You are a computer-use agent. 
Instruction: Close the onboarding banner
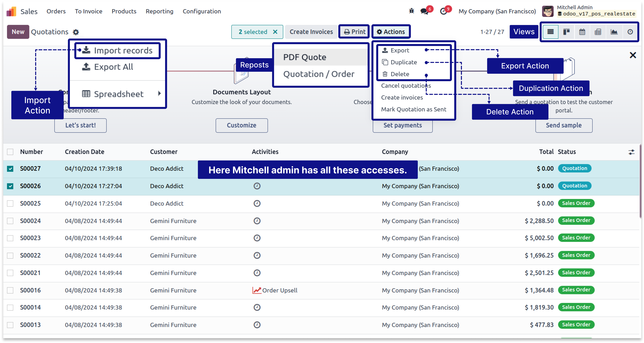[x=633, y=55]
